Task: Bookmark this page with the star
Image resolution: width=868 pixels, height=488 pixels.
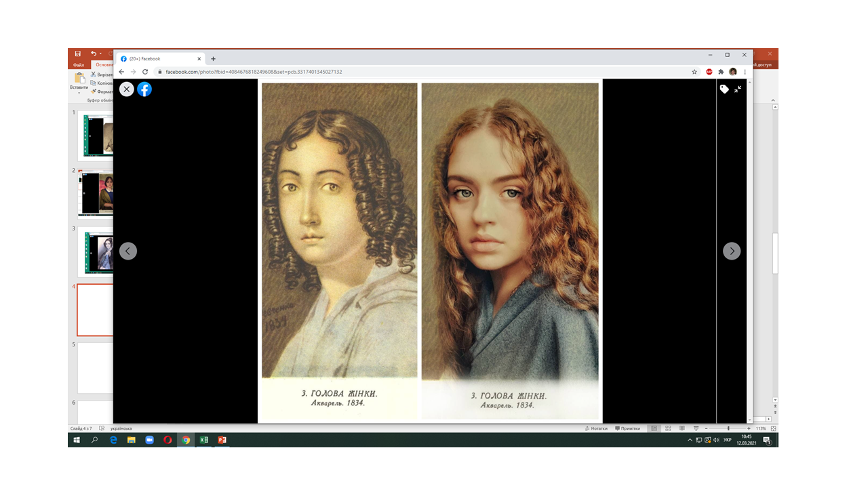Action: coord(694,72)
